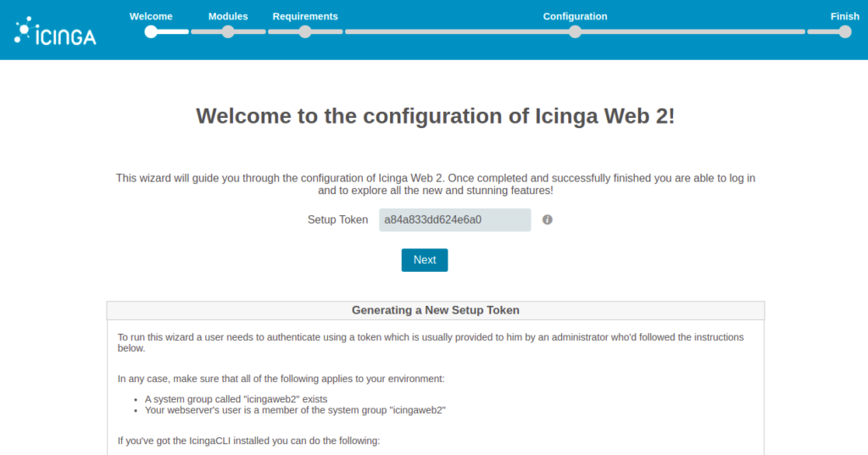Click into the Setup Token field
The image size is (868, 455).
454,219
